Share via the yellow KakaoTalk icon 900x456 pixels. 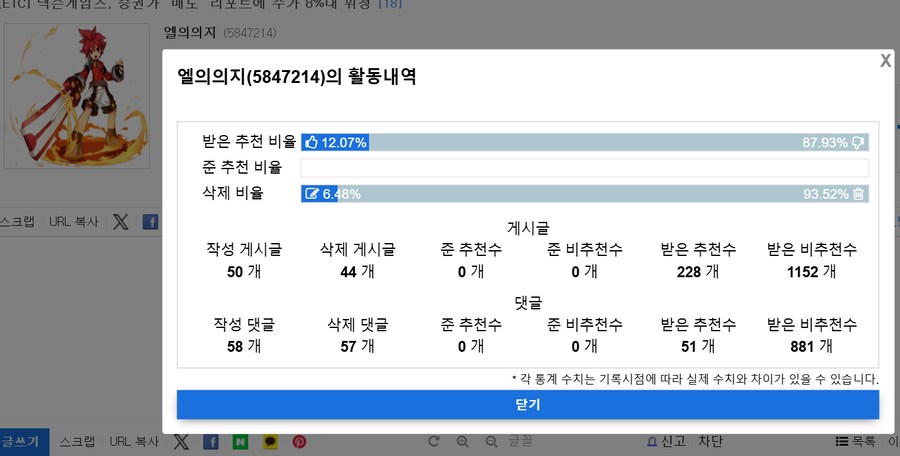click(270, 442)
